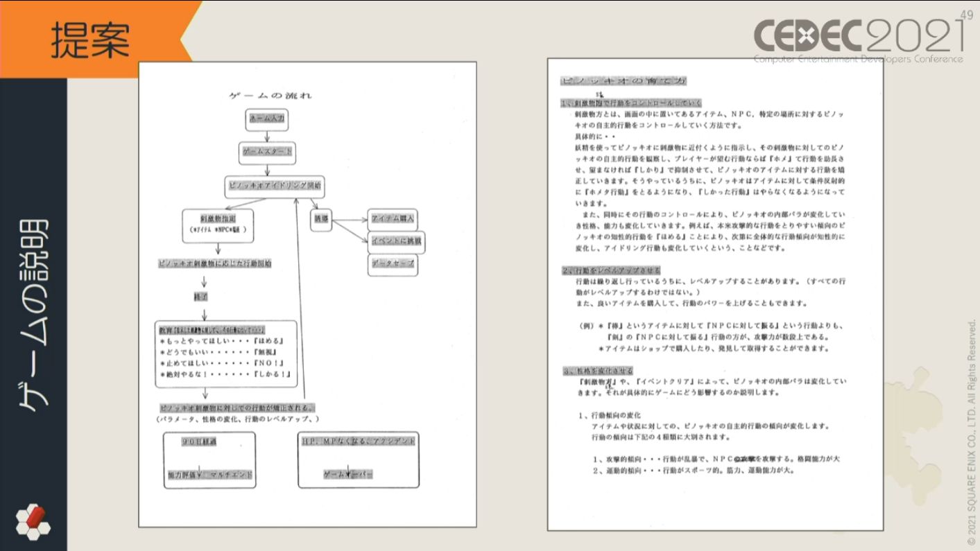The width and height of the screenshot is (980, 551).
Task: Click the 止めてほしい『NO！』 line
Action: pyautogui.click(x=223, y=364)
